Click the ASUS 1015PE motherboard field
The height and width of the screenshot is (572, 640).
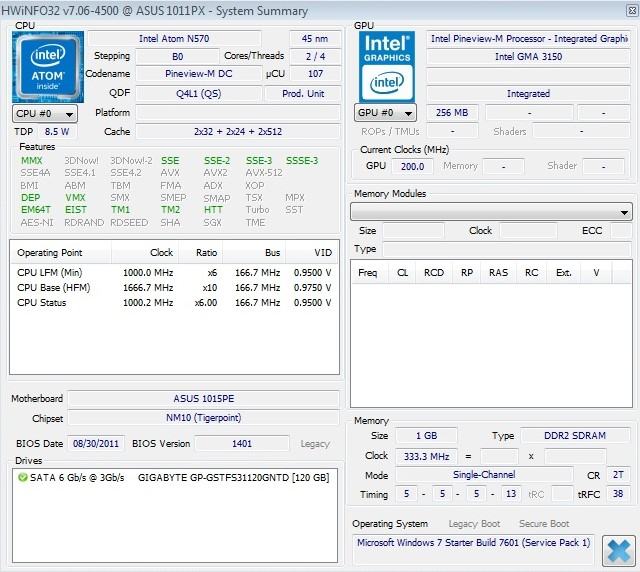204,398
